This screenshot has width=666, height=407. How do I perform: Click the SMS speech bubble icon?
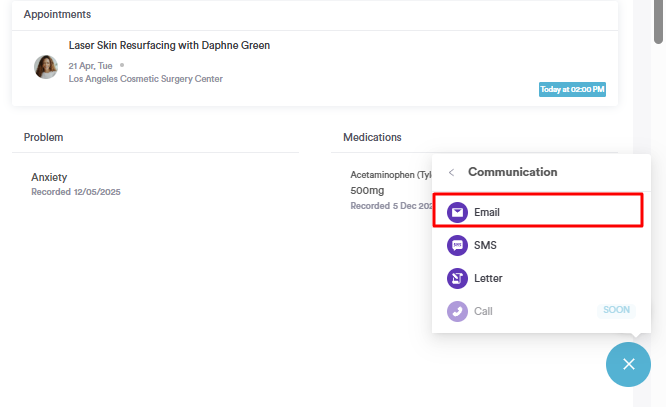457,245
